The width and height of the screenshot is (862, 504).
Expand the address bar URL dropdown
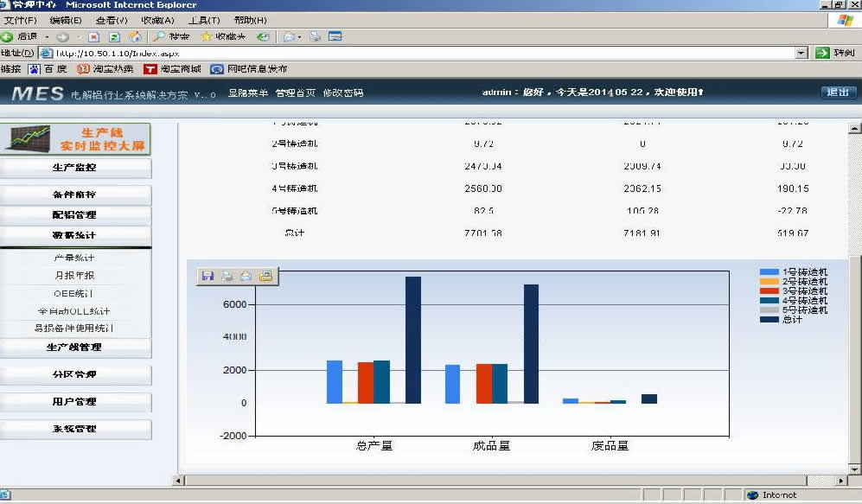(x=801, y=53)
